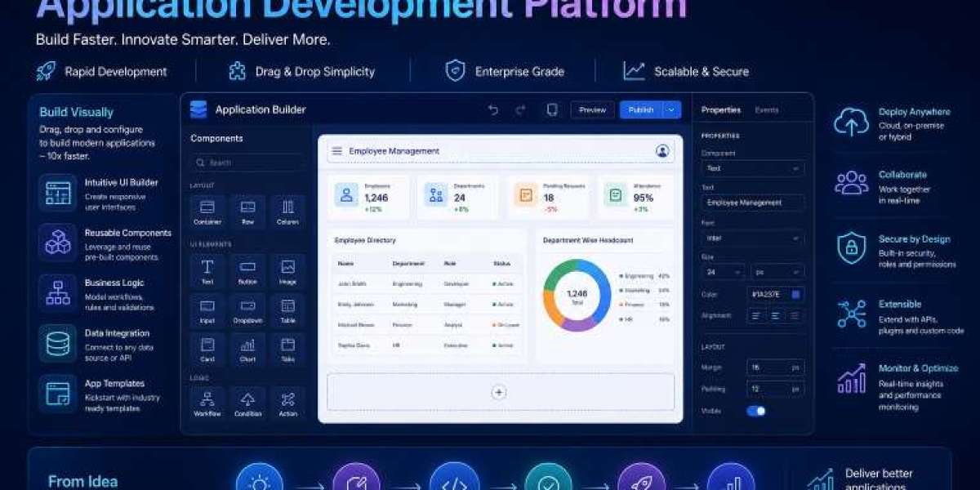Choose the Table component tile
This screenshot has width=980, height=490.
pyautogui.click(x=287, y=310)
